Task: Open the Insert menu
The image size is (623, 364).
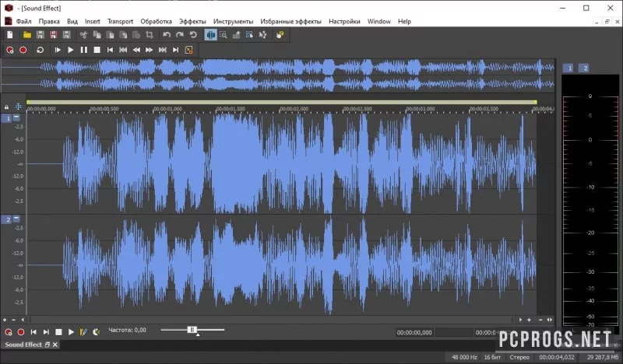Action: click(92, 22)
